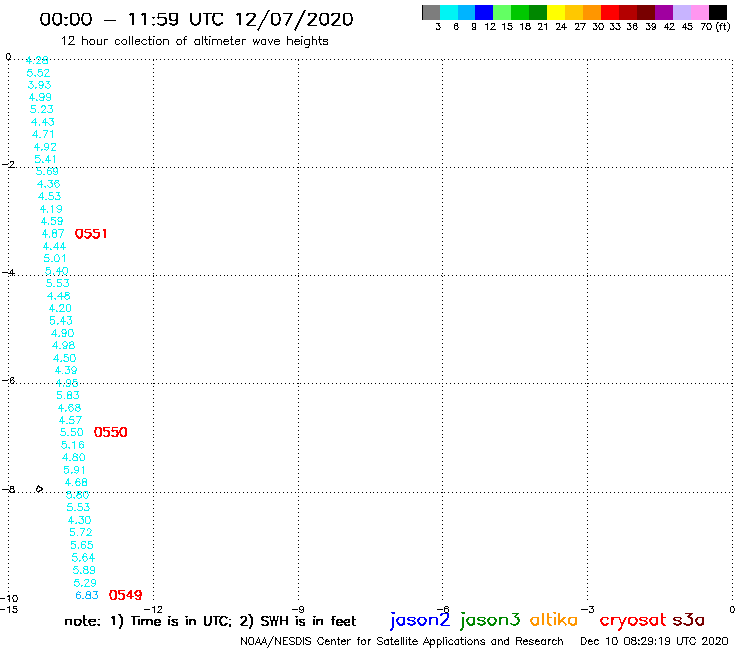Screen dimensions: 740x650
Task: Click the cryosat satellite label
Action: [x=632, y=620]
